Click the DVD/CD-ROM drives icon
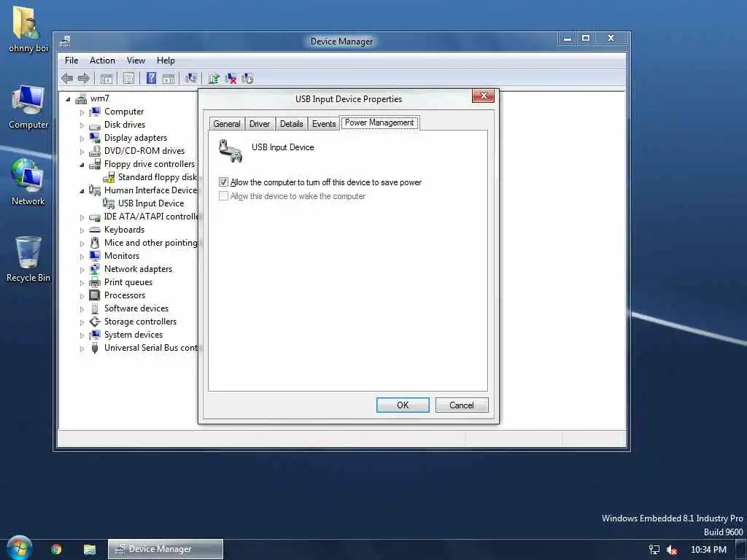The width and height of the screenshot is (747, 560). click(95, 151)
